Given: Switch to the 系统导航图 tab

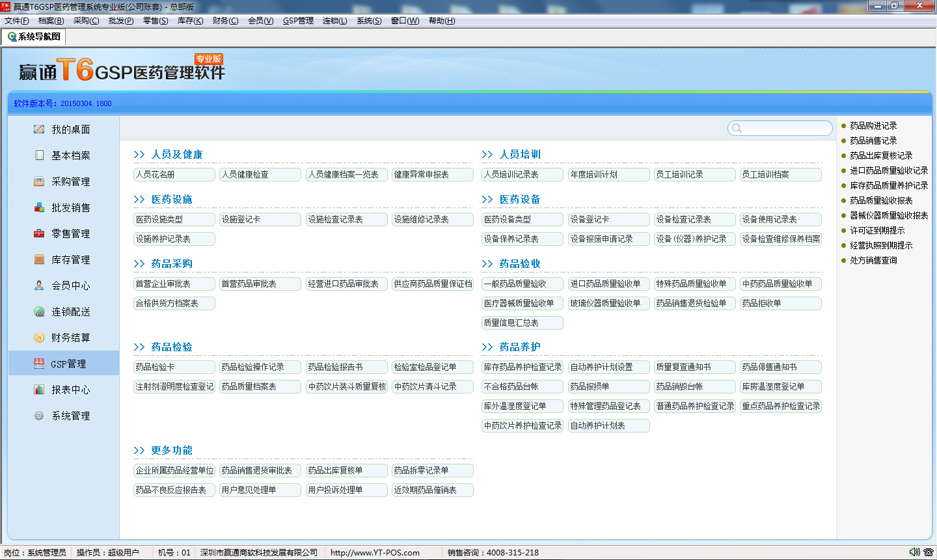Looking at the screenshot, I should (34, 37).
